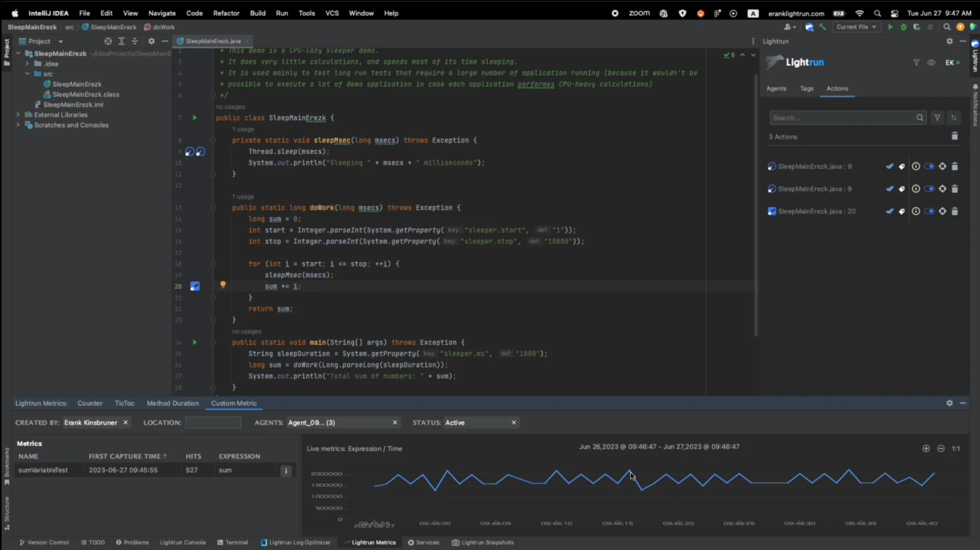Build the project with the hammer icon

click(x=823, y=27)
